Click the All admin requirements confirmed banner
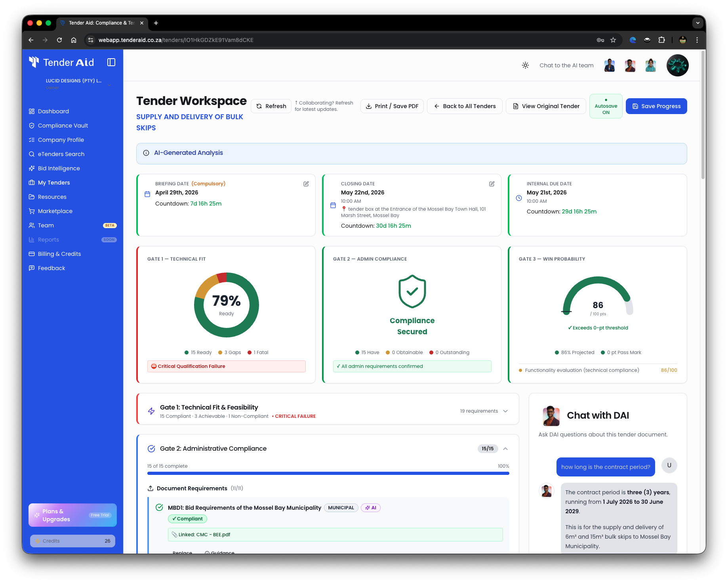The height and width of the screenshot is (583, 728). 412,366
